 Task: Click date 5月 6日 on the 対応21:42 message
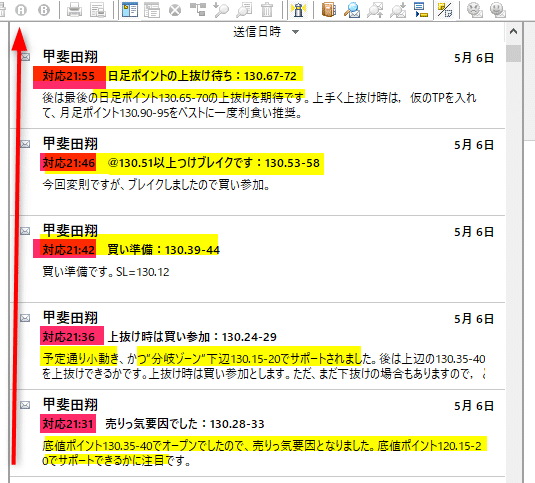[x=474, y=232]
